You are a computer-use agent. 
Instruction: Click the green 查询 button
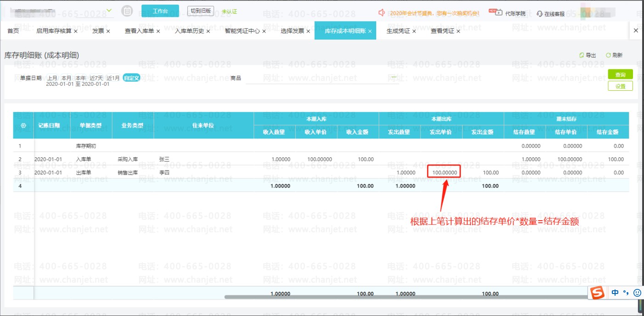pyautogui.click(x=620, y=74)
